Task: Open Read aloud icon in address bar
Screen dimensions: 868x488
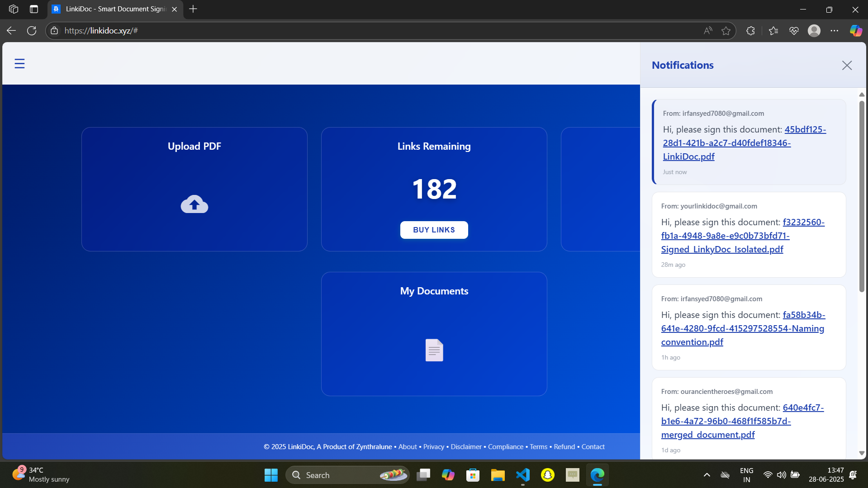Action: 708,31
